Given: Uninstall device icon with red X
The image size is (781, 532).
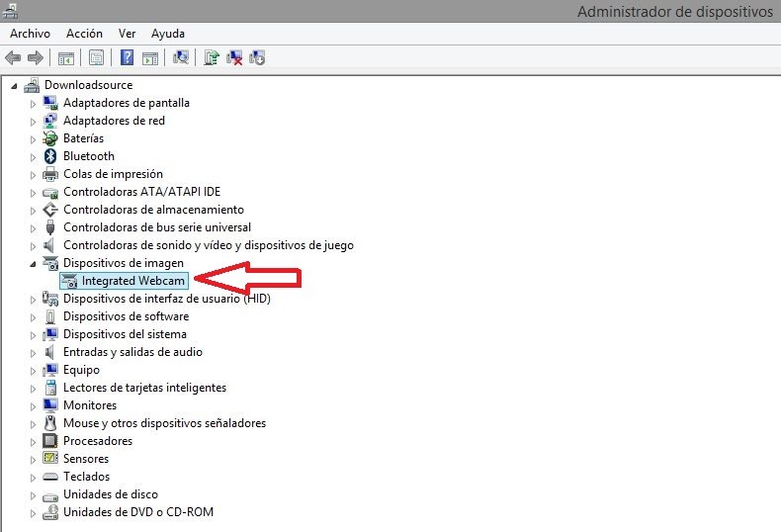Looking at the screenshot, I should pos(234,57).
